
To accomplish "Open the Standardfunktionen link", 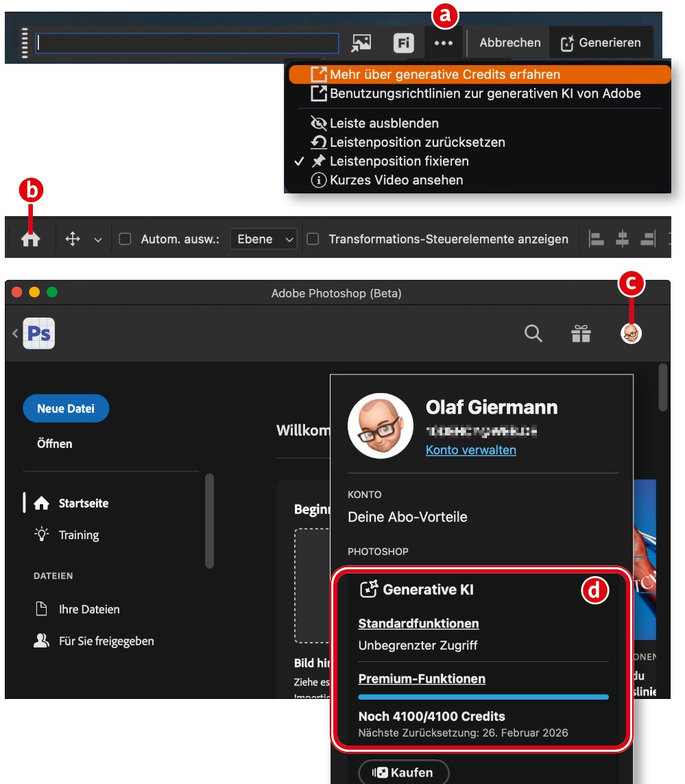I will click(x=418, y=623).
